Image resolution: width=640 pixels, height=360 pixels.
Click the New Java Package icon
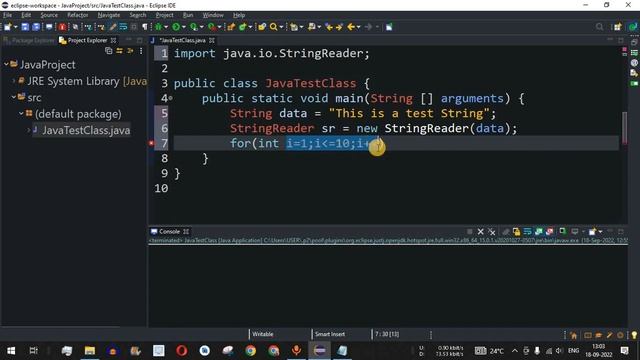click(231, 27)
